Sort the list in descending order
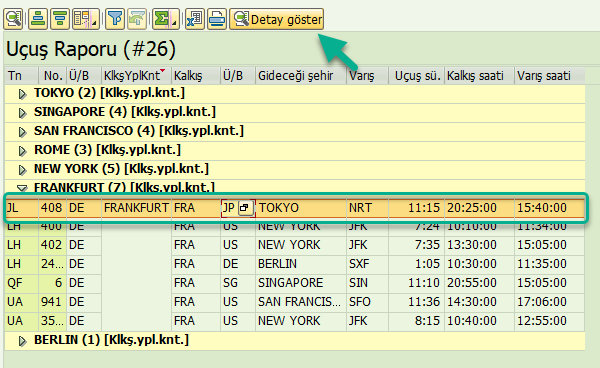The width and height of the screenshot is (600, 368). 60,19
